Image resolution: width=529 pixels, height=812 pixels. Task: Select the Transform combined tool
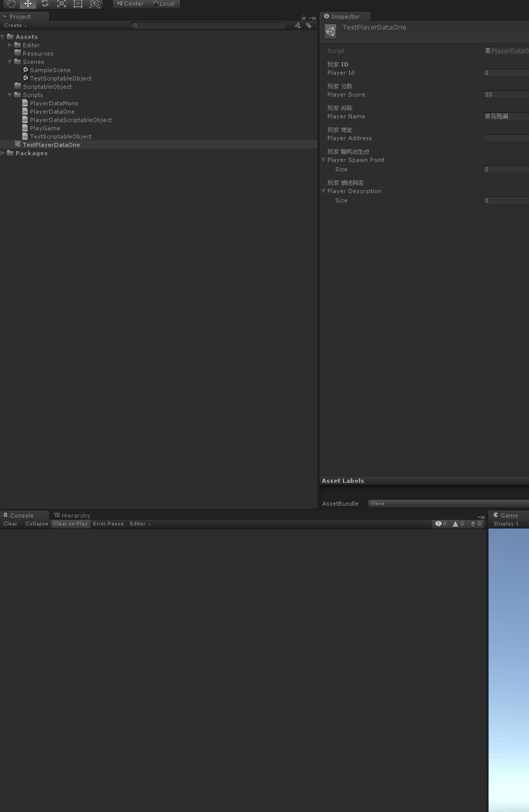click(x=95, y=4)
